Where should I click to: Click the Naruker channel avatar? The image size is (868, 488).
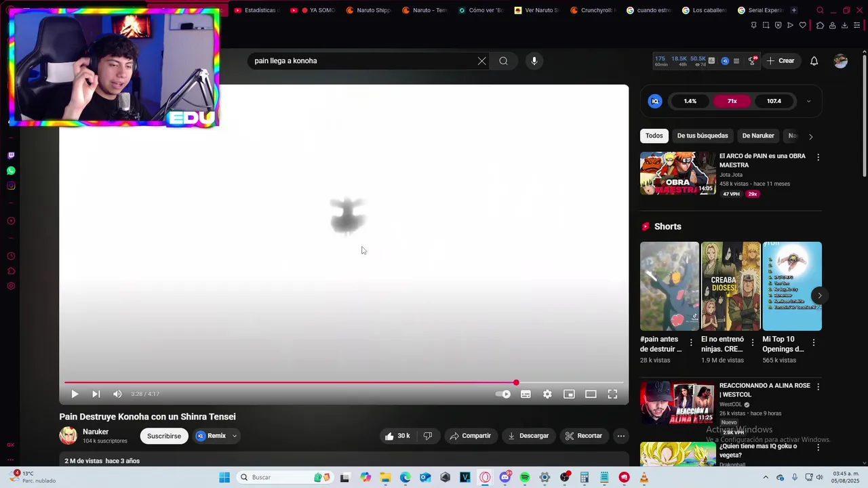68,436
